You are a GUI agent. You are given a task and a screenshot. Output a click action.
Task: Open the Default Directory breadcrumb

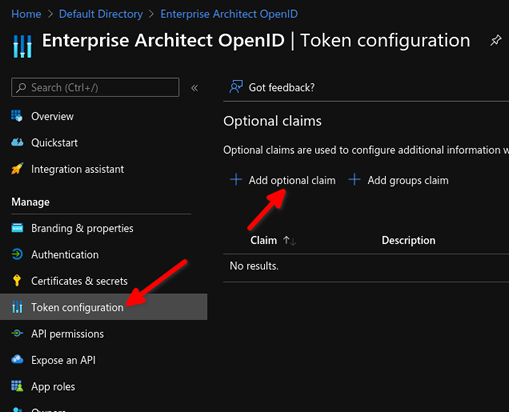pos(101,14)
